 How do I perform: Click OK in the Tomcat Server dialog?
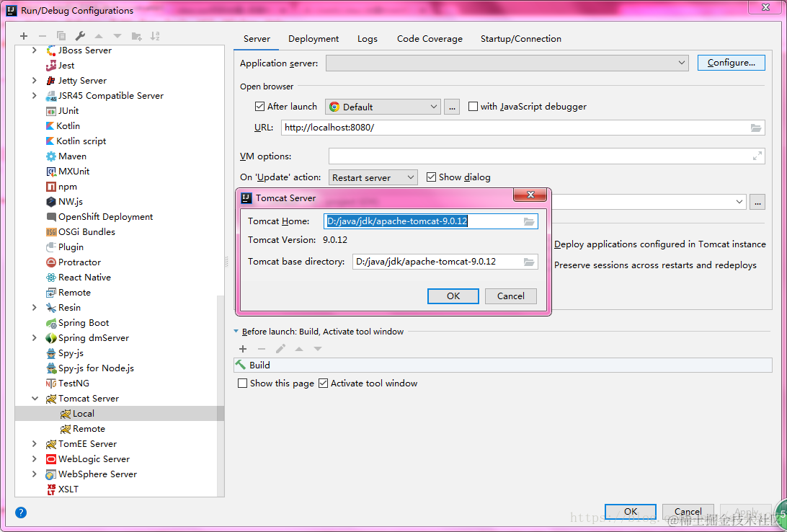point(453,296)
